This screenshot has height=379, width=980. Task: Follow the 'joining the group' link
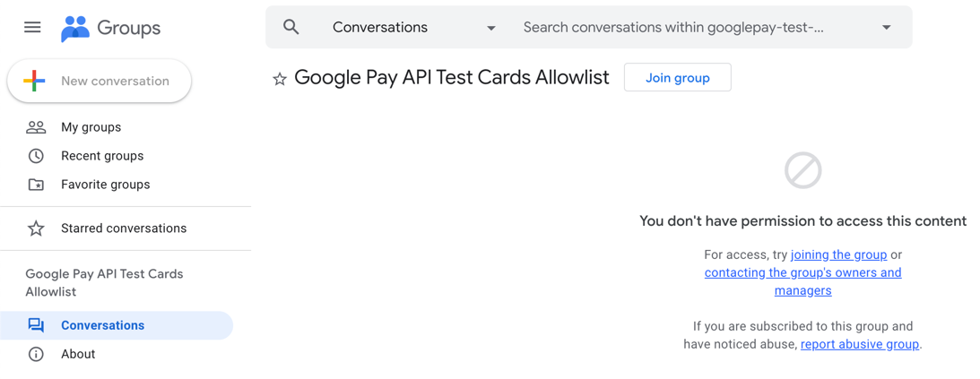[838, 254]
